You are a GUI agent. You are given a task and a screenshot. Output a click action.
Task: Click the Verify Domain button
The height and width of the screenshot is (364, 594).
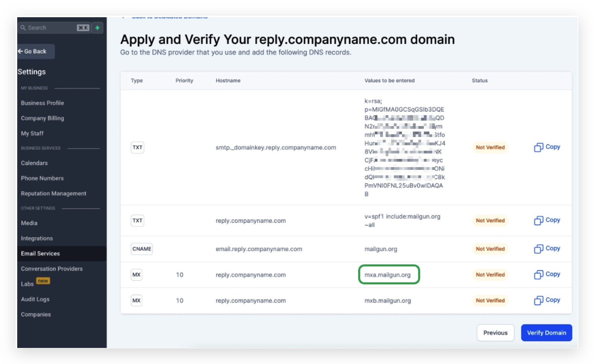coord(546,333)
